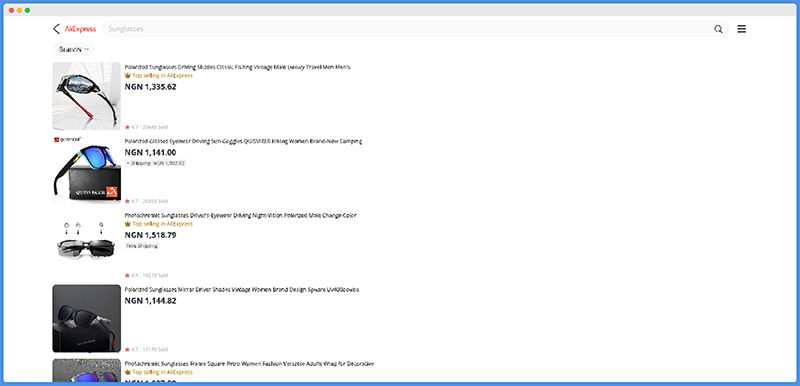Viewport: 800px width, 386px height.
Task: Open Polarized Sunglasses Mirror Driver Shades title
Action: tap(242, 290)
